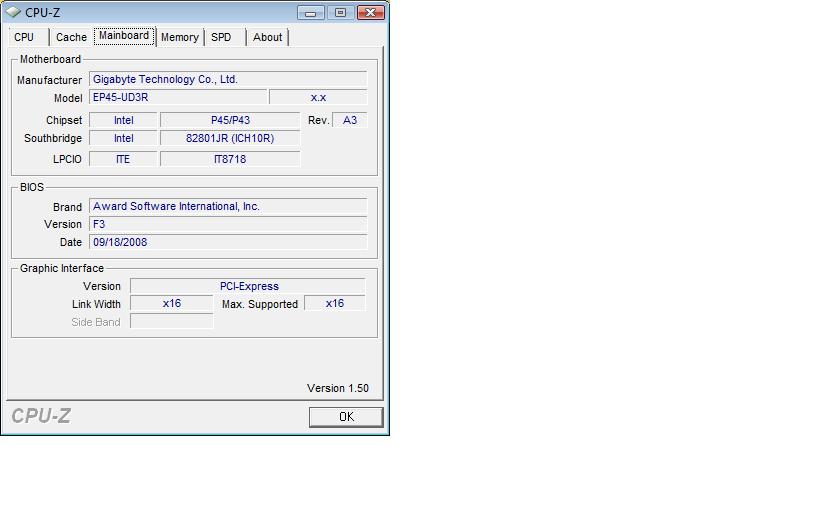840x525 pixels.
Task: Click the Southbridge label
Action: (53, 138)
